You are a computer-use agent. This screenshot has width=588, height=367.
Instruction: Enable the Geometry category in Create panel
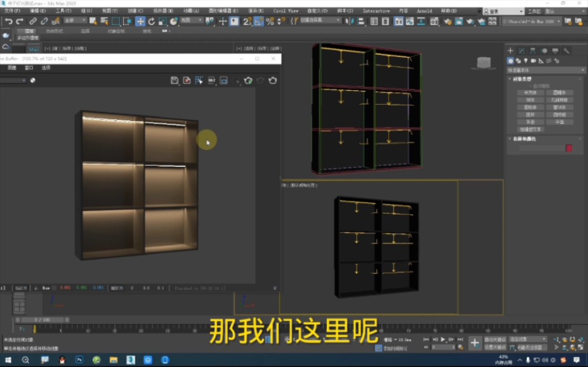click(x=510, y=61)
